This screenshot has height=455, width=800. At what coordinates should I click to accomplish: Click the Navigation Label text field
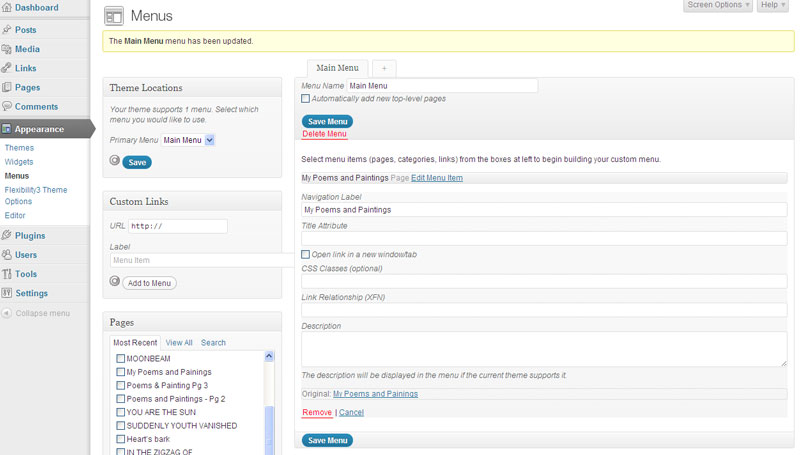pyautogui.click(x=544, y=210)
